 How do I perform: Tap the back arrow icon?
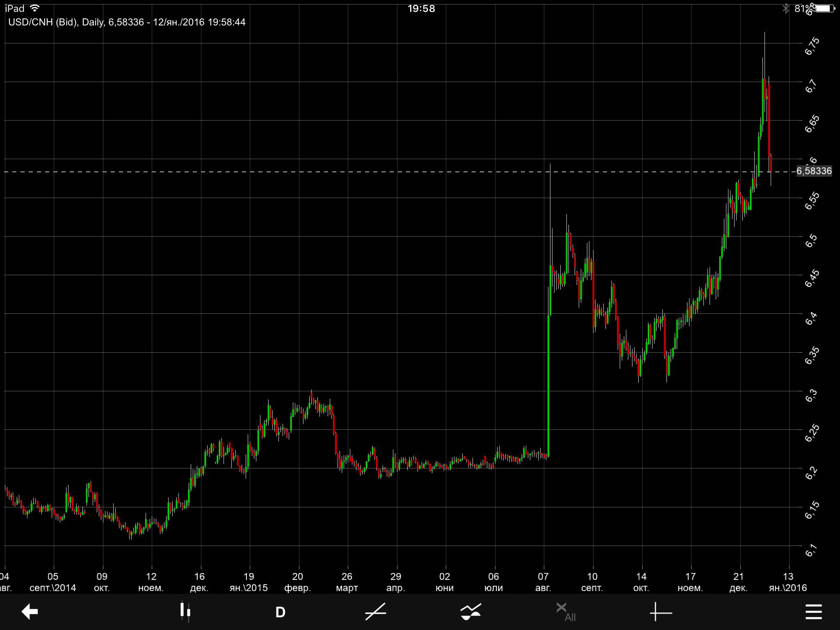30,612
